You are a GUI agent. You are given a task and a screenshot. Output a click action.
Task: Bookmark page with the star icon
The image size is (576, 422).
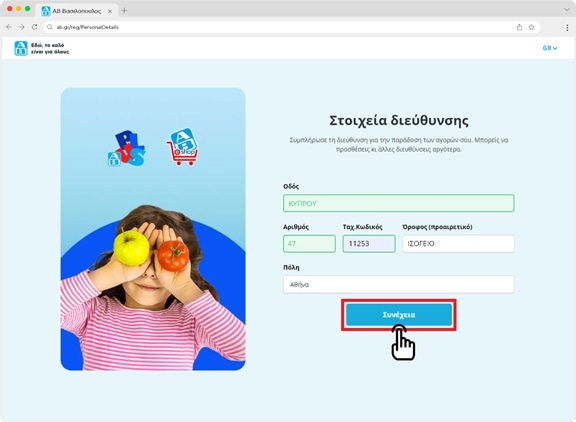tap(532, 27)
